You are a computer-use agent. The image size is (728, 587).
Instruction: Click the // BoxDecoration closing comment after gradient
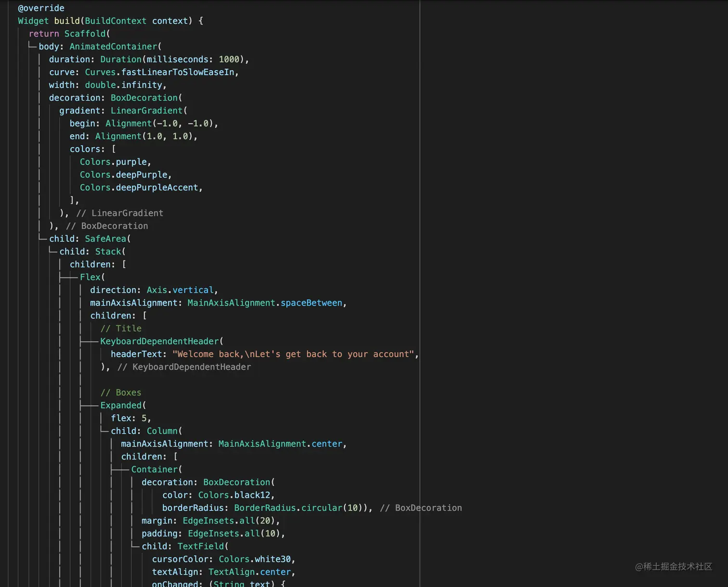coord(107,226)
